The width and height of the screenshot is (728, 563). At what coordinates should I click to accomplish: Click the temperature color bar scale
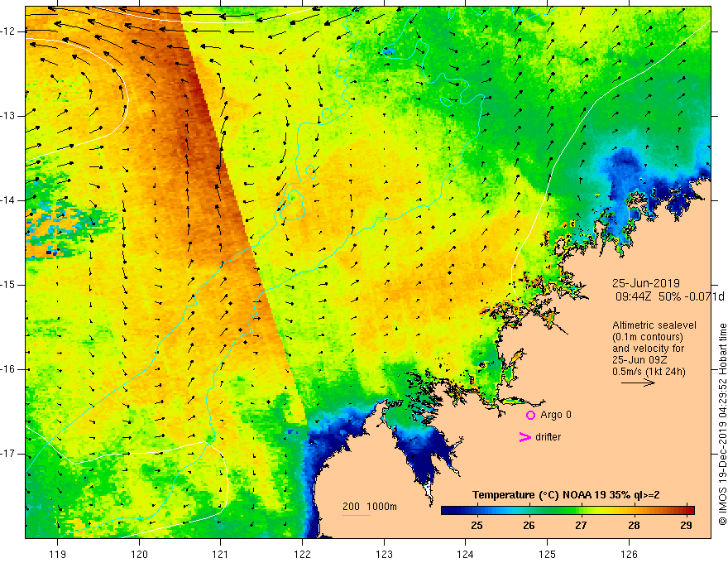pos(568,510)
